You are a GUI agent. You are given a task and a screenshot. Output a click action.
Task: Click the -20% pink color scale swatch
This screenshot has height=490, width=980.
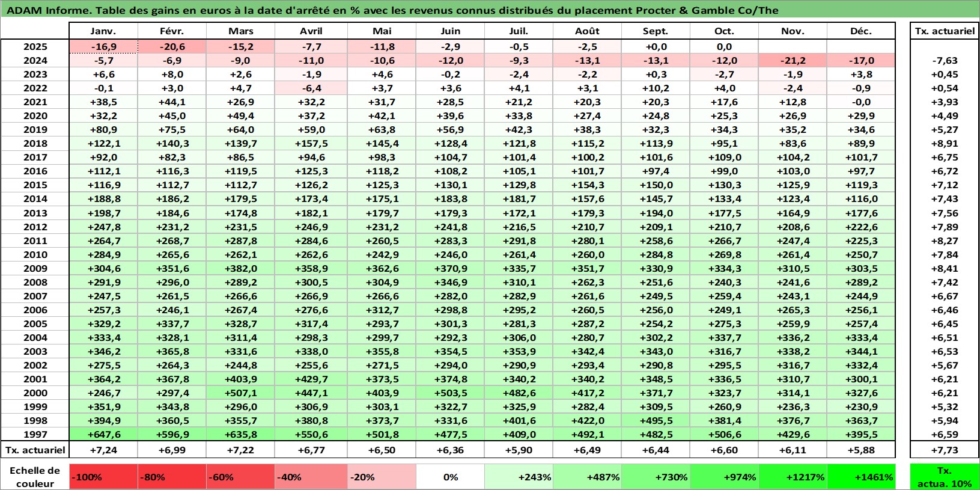coord(382,477)
